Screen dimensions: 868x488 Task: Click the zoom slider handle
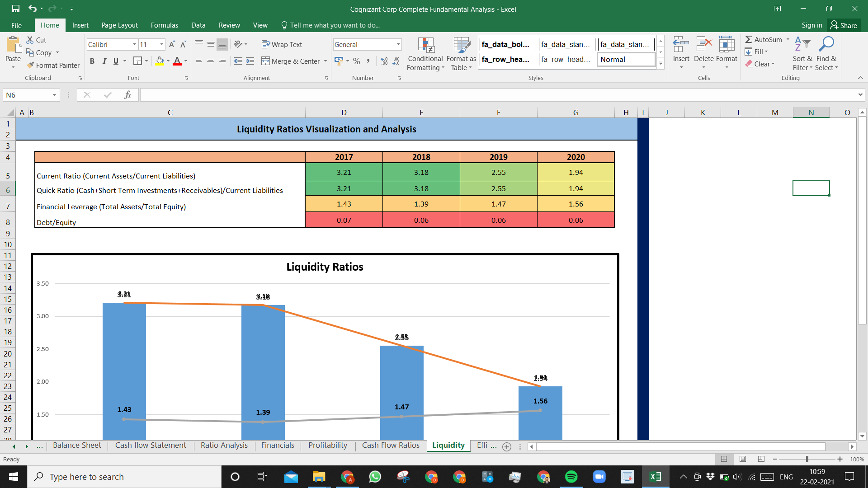807,459
